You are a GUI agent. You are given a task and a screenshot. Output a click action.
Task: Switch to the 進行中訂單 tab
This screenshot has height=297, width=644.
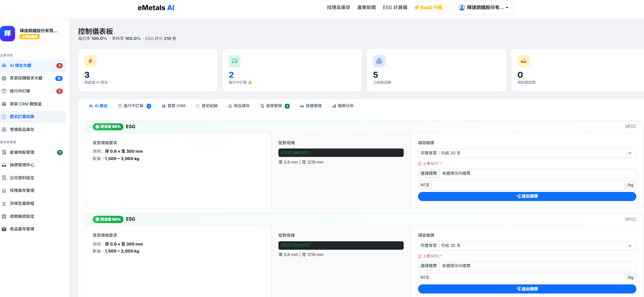coord(134,106)
